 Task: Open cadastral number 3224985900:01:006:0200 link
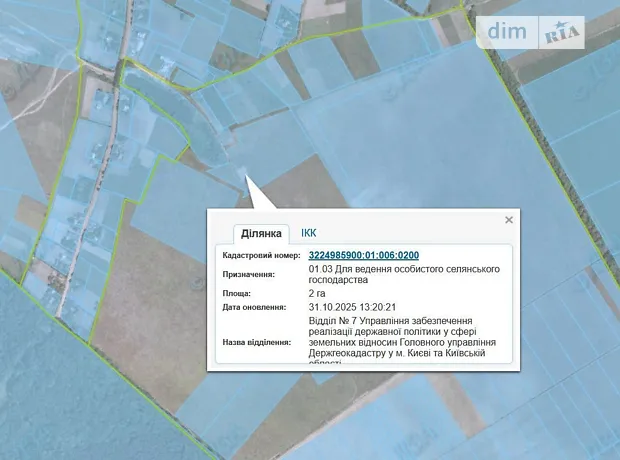tap(363, 255)
